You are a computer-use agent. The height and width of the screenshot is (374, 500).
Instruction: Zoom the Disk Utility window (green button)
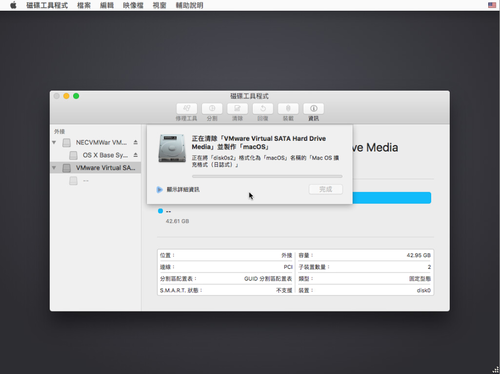pyautogui.click(x=76, y=96)
